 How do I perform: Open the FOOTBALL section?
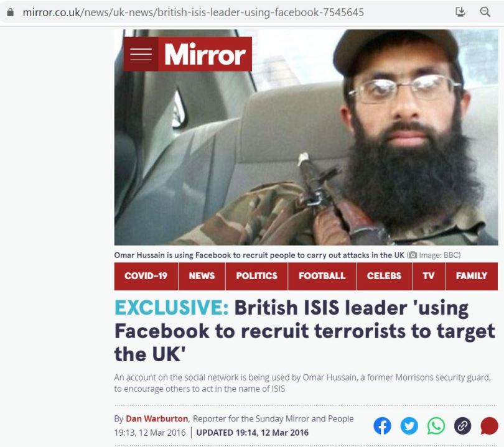[322, 276]
